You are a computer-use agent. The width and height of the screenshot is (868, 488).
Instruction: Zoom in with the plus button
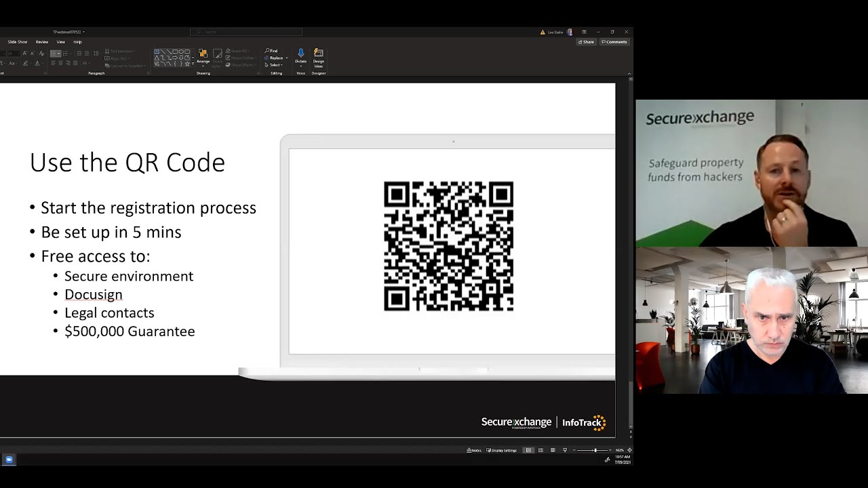pyautogui.click(x=611, y=450)
